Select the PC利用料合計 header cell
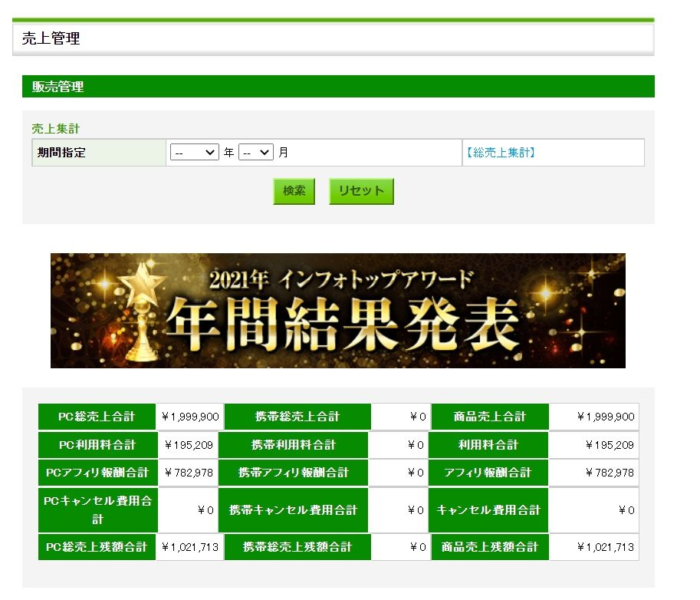The height and width of the screenshot is (600, 700). 97,445
